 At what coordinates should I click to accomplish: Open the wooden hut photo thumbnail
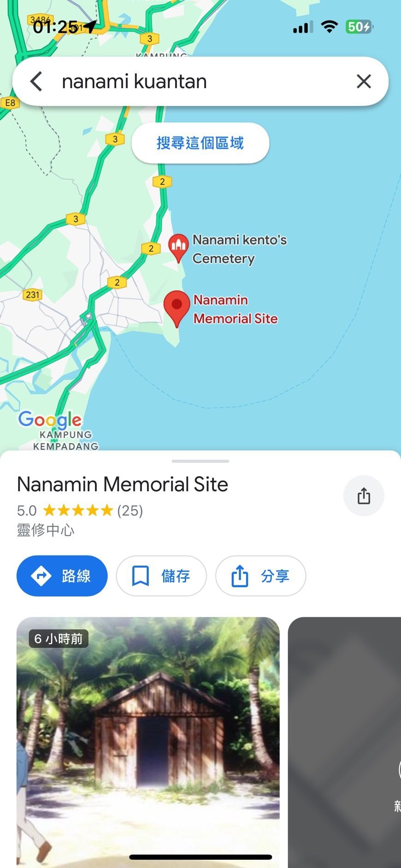pyautogui.click(x=148, y=742)
